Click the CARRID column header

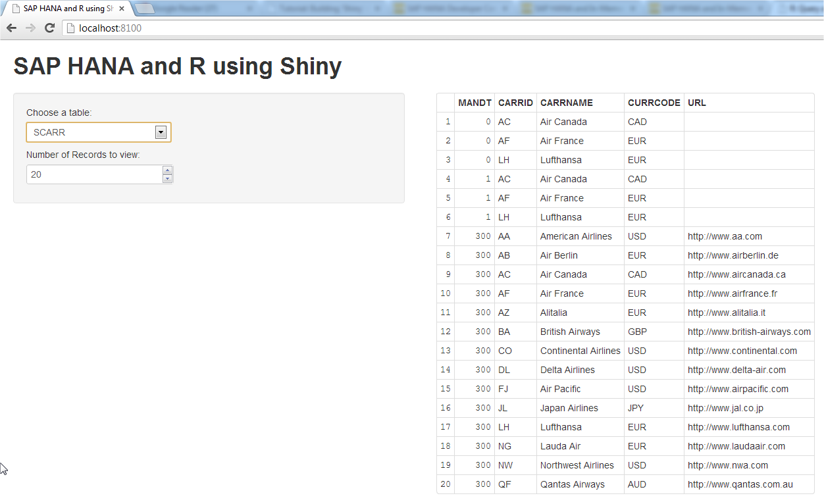(x=515, y=103)
